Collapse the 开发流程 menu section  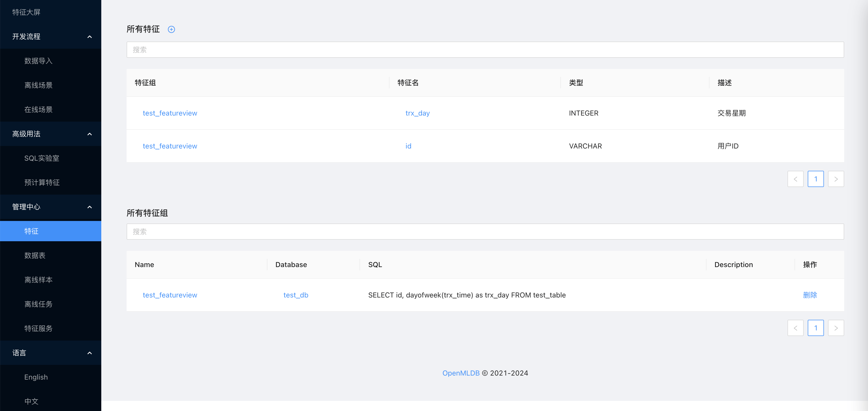click(89, 36)
